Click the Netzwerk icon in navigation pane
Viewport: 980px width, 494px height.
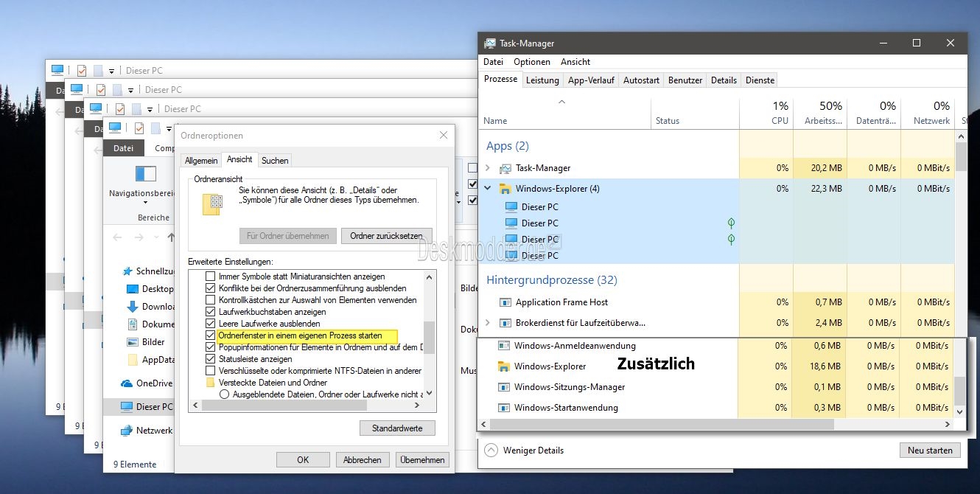click(x=125, y=431)
